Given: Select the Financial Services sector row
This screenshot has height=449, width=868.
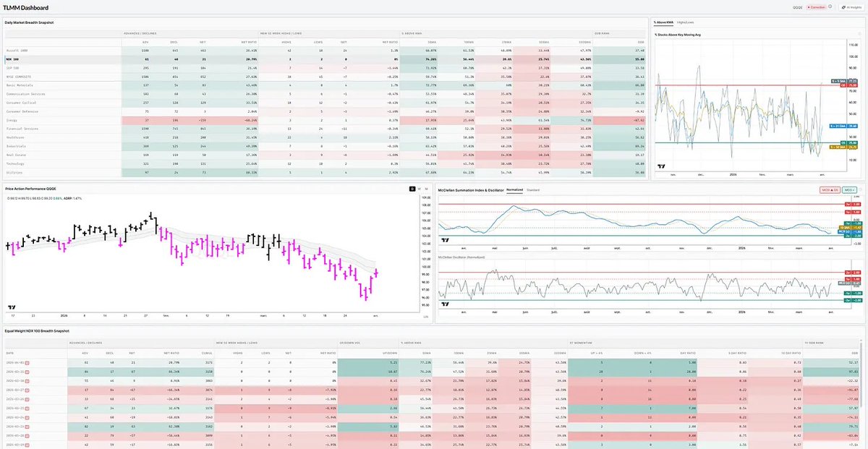Looking at the screenshot, I should 325,129.
